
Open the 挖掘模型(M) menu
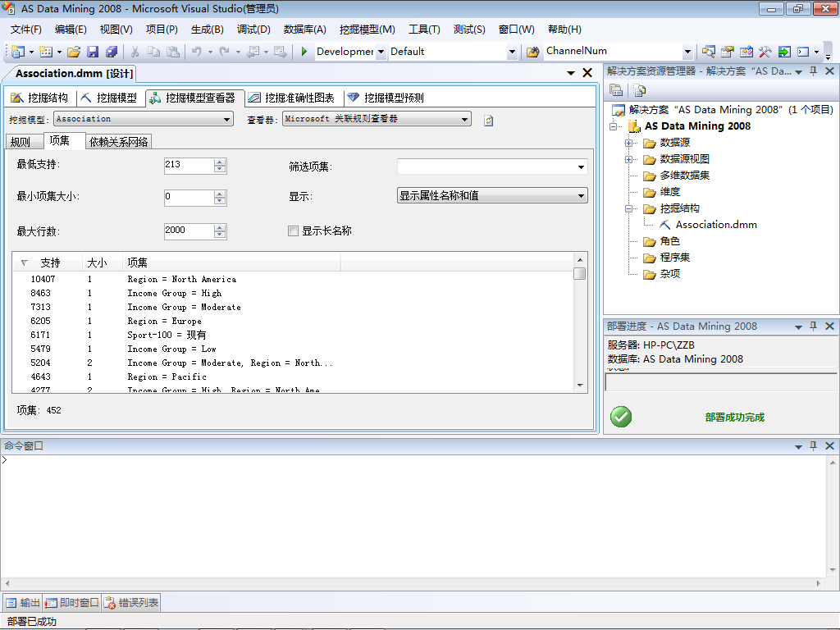(367, 30)
